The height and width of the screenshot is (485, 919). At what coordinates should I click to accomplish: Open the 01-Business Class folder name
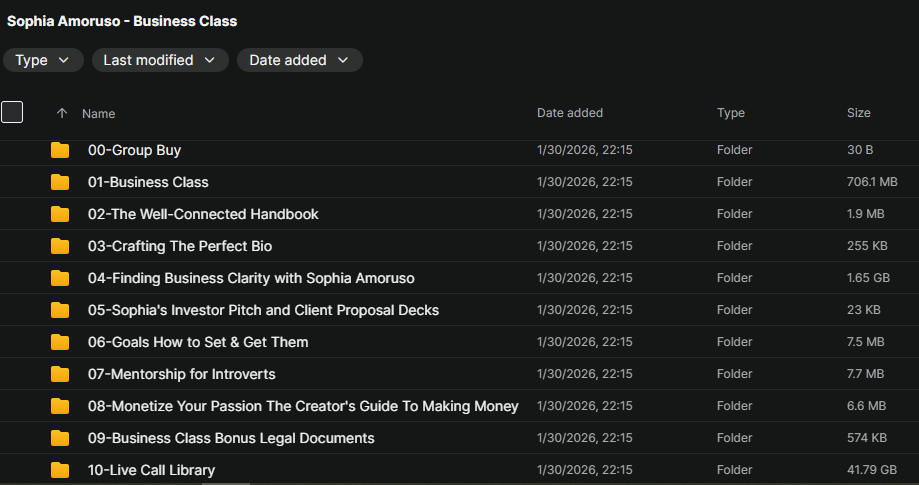pyautogui.click(x=148, y=182)
